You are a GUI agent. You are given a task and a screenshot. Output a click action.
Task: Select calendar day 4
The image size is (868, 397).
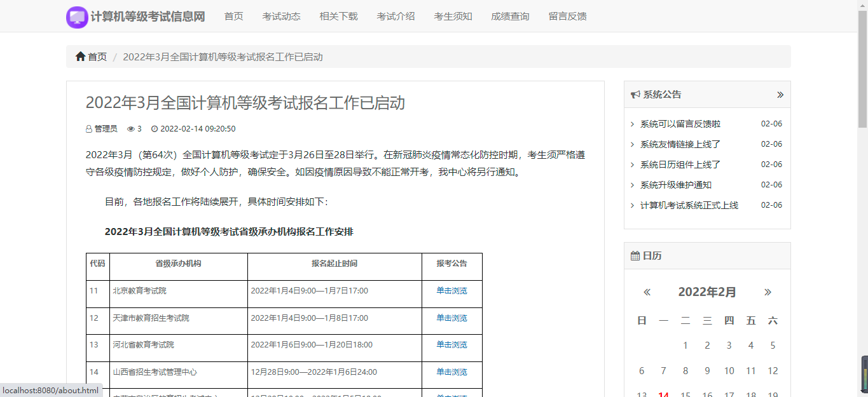pos(751,346)
